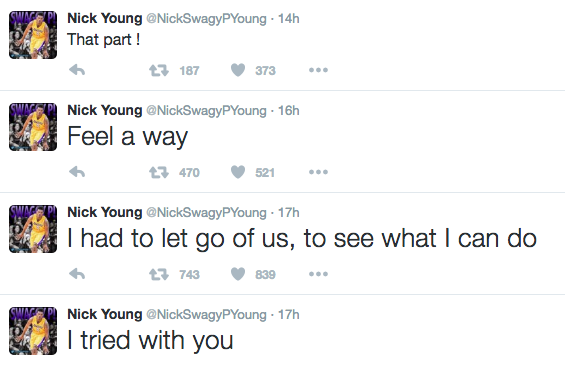Open the 16h timestamp link

click(x=289, y=111)
